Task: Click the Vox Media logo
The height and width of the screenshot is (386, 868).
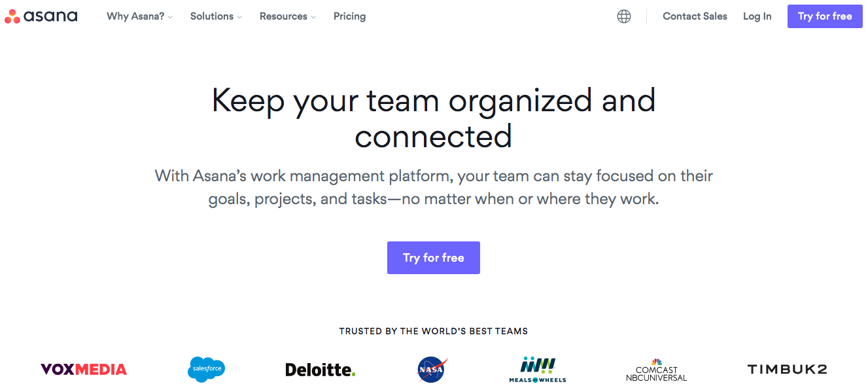Action: point(84,370)
